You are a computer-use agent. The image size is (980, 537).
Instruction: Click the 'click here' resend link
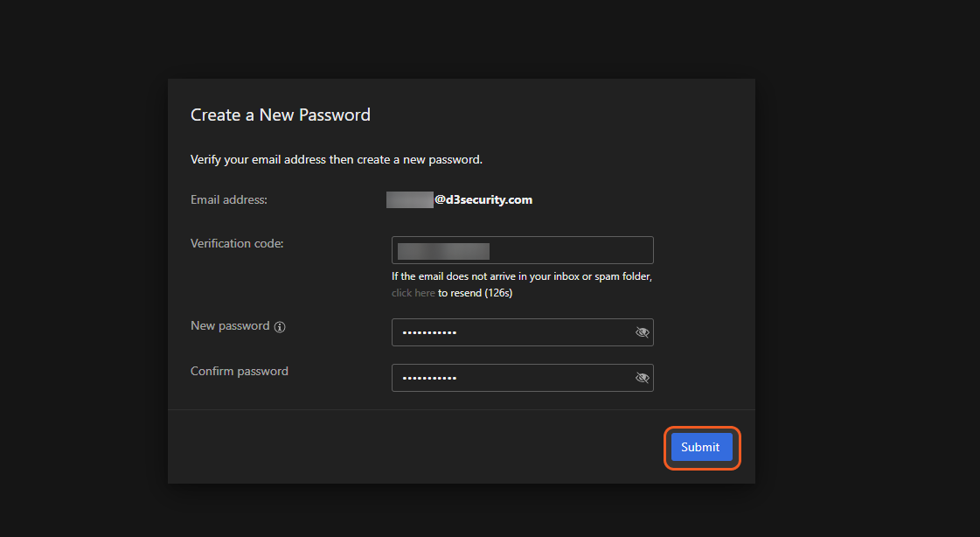pos(413,293)
